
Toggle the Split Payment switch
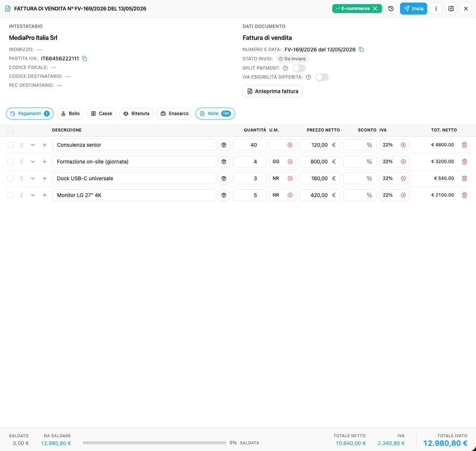299,68
